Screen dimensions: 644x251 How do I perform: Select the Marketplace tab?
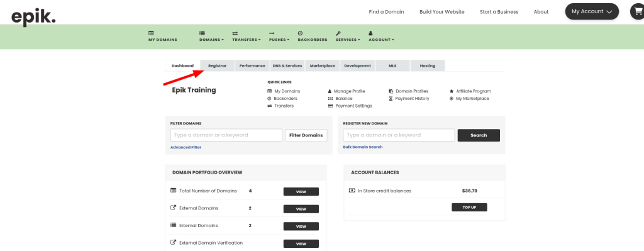click(323, 65)
